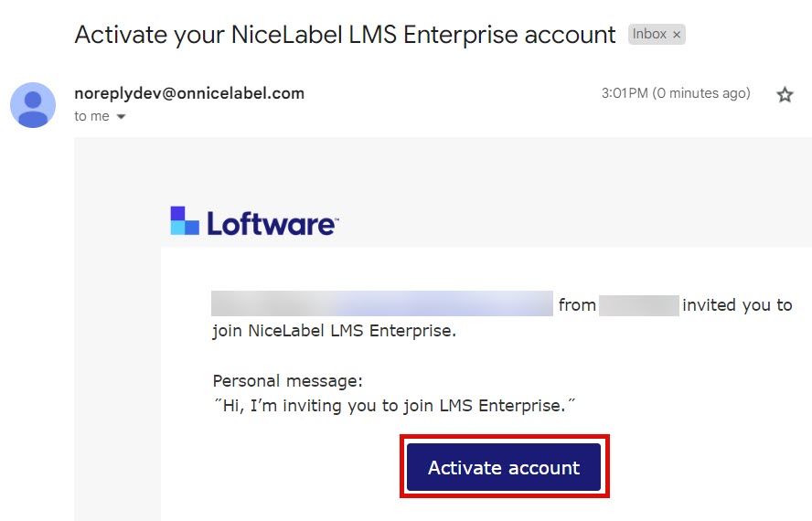
Task: Click the "to me" recipient text
Action: pyautogui.click(x=91, y=116)
